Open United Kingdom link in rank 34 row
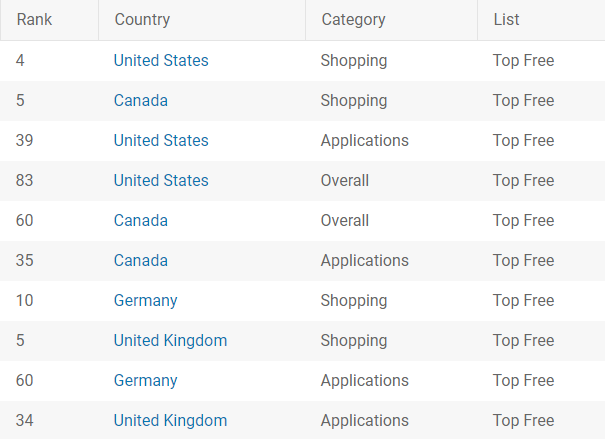This screenshot has height=439, width=605. pos(170,420)
